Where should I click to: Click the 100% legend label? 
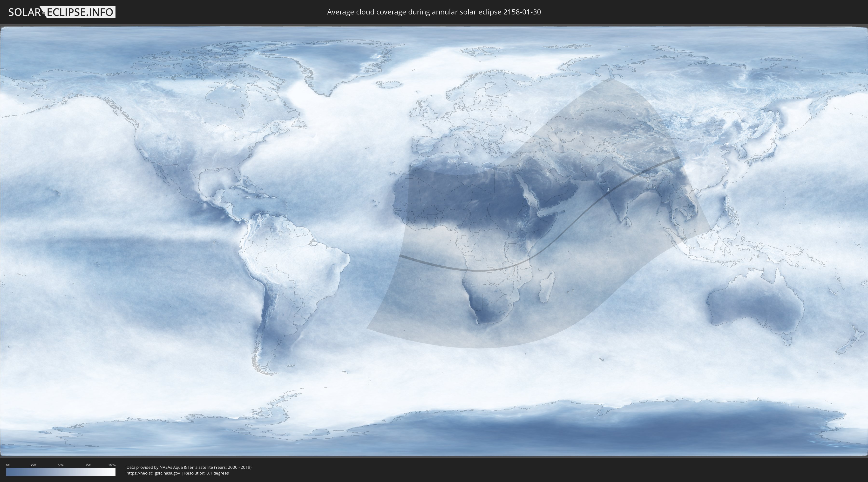coord(112,465)
